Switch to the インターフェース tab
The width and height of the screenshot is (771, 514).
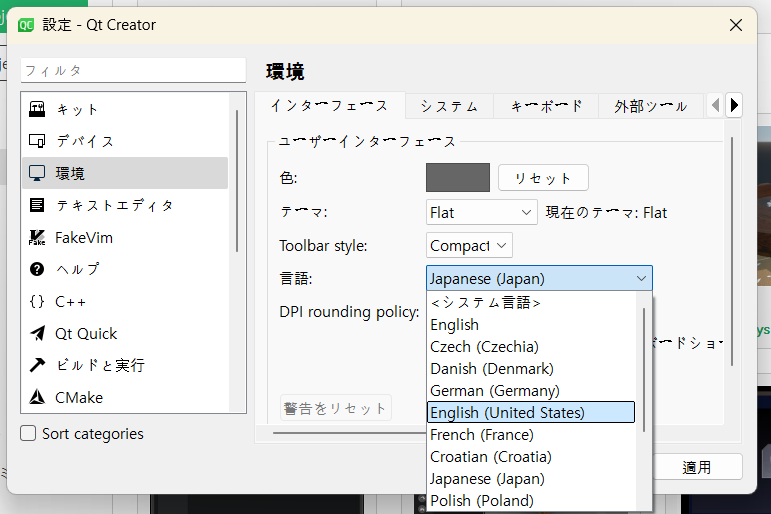pyautogui.click(x=329, y=106)
